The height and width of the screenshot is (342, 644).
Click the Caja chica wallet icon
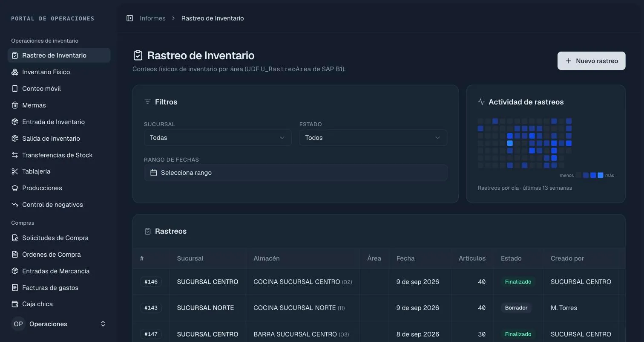(15, 304)
